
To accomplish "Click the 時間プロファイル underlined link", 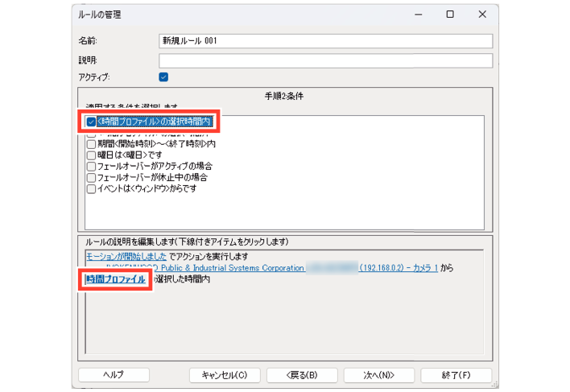I will point(116,279).
